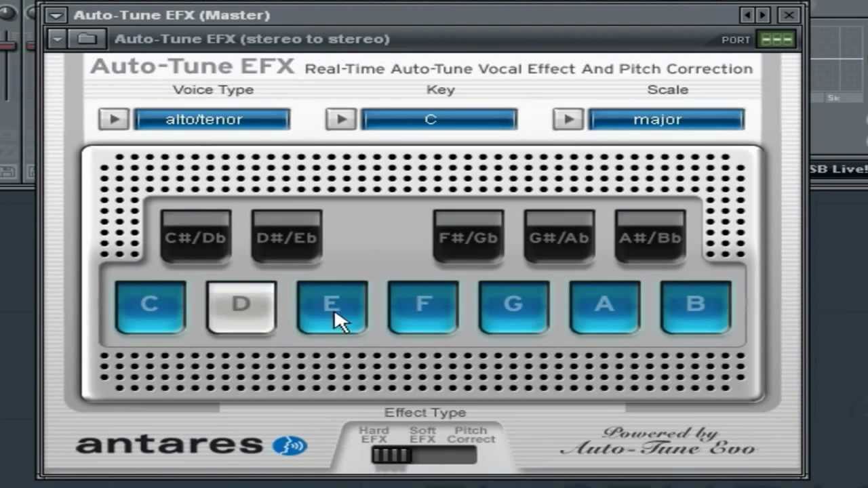Toggle the A#/Bb black key
This screenshot has width=868, height=488.
coord(650,237)
